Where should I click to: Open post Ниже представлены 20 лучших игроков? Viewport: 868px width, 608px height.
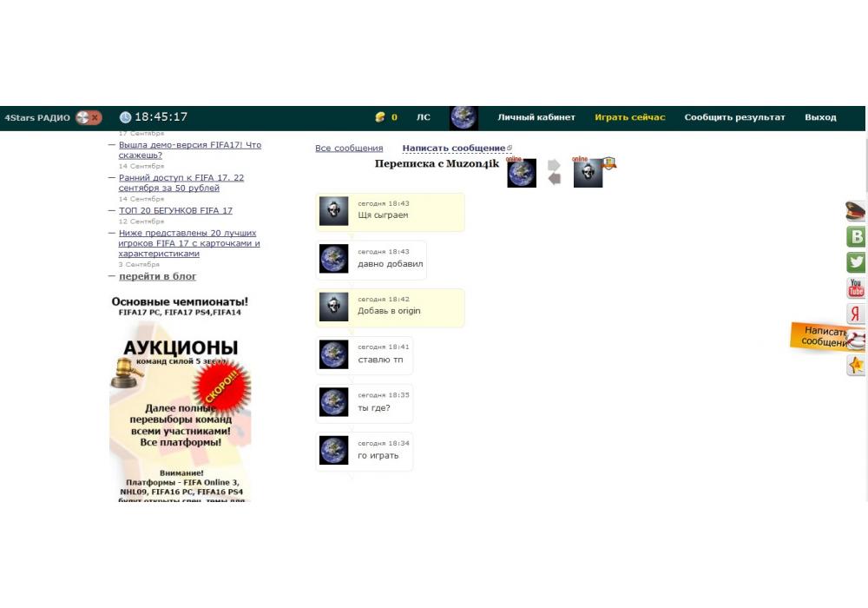tap(188, 243)
